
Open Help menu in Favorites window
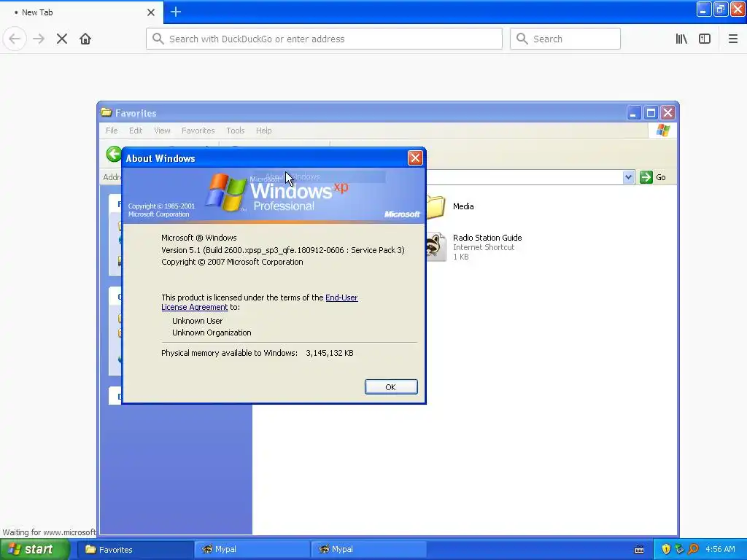pos(263,131)
